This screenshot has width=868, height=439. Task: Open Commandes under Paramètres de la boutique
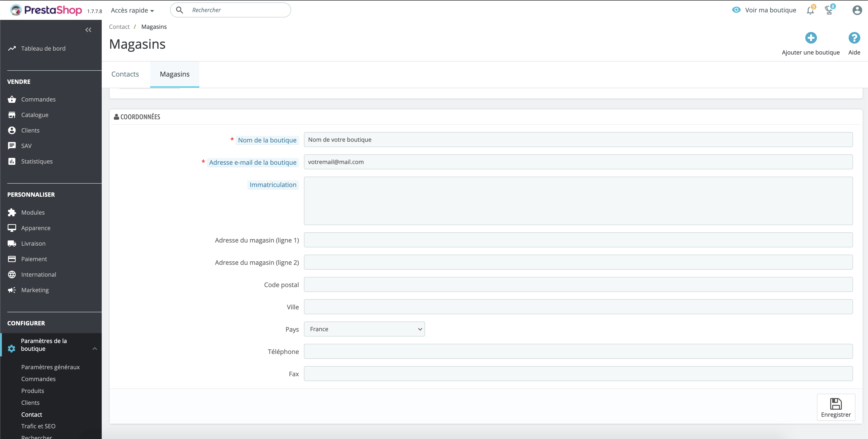click(39, 379)
